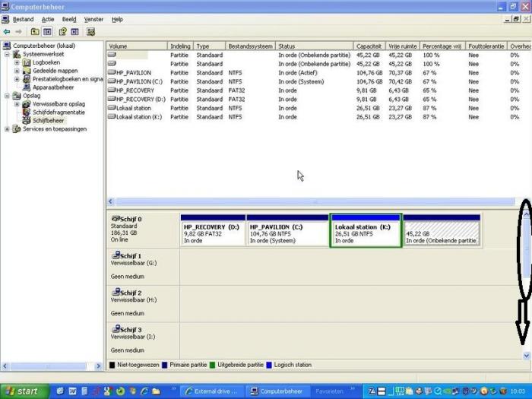Click drive icon of first unnamed volume row
The height and width of the screenshot is (399, 532).
112,55
